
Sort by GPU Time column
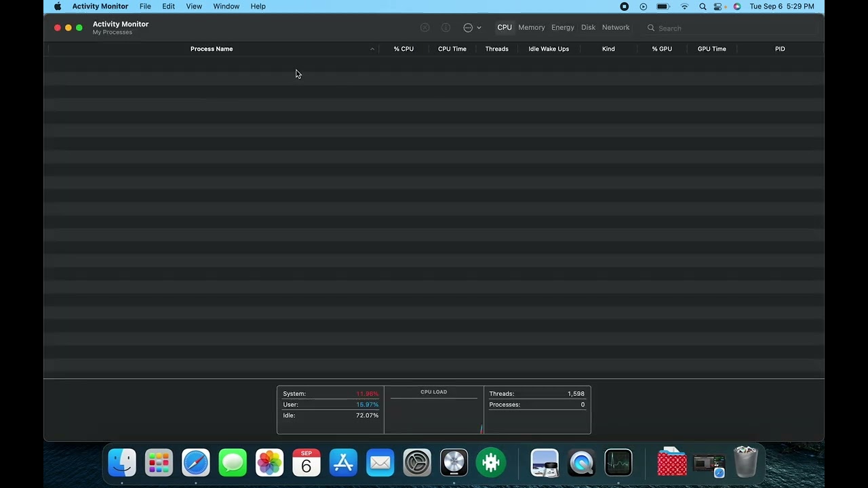pos(712,49)
